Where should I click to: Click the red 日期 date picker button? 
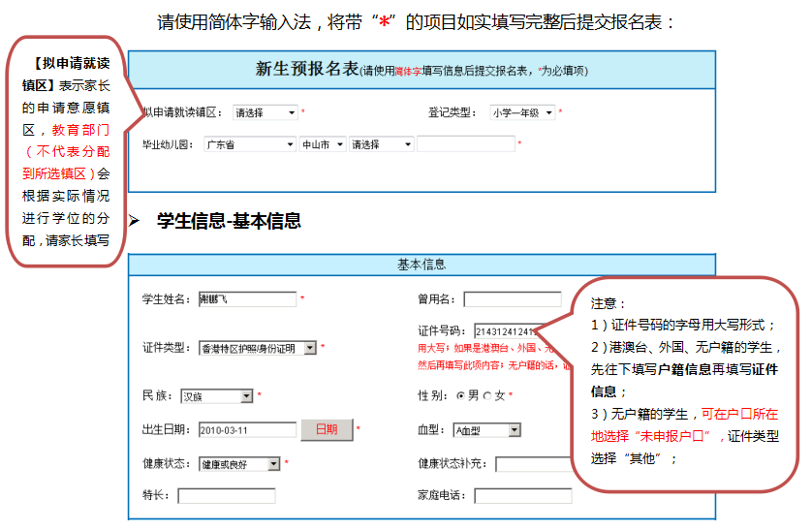[x=327, y=429]
